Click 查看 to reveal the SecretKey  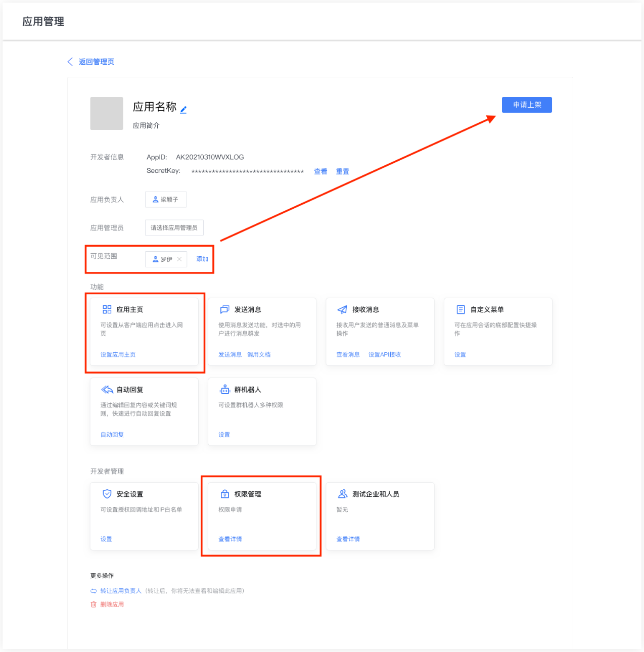[320, 171]
